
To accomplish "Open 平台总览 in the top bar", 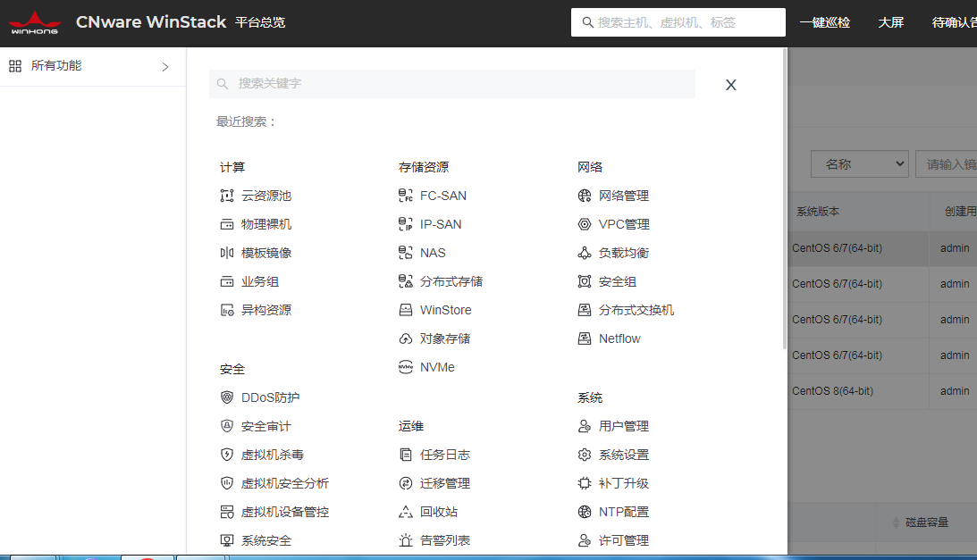I will coord(260,22).
